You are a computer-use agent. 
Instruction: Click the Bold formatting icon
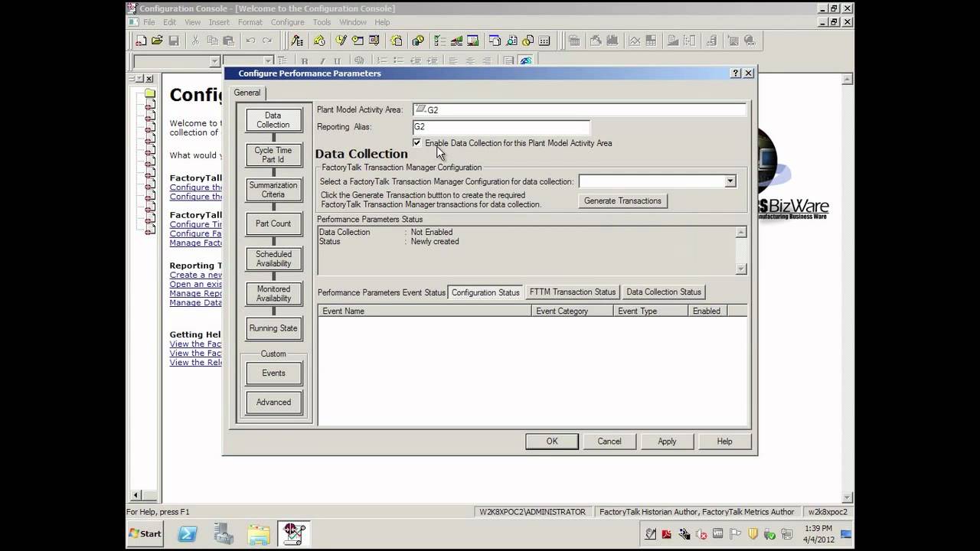(305, 61)
